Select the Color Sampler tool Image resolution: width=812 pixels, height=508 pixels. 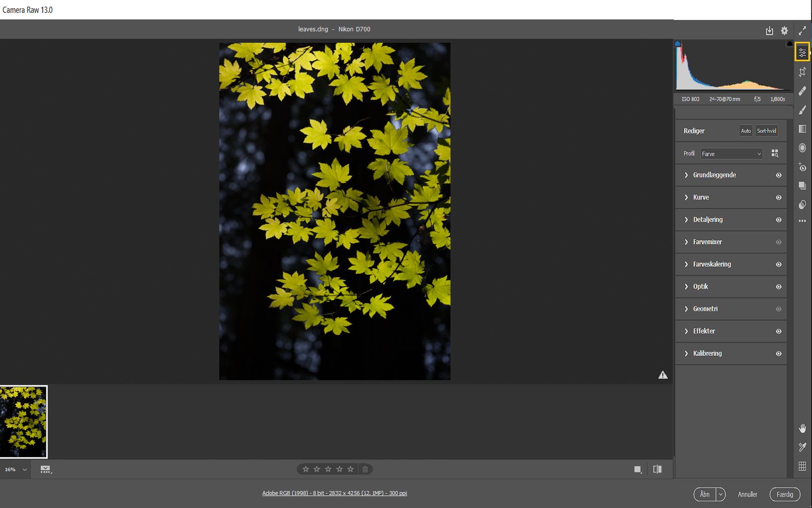802,447
